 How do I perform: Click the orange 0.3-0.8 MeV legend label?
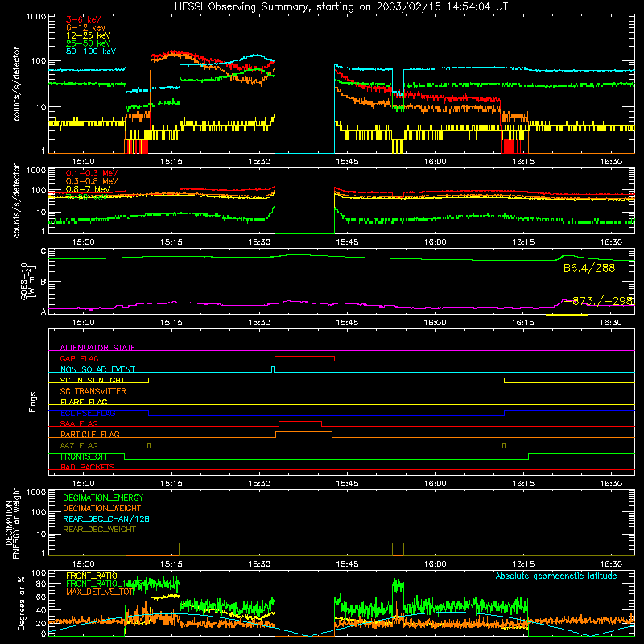92,181
